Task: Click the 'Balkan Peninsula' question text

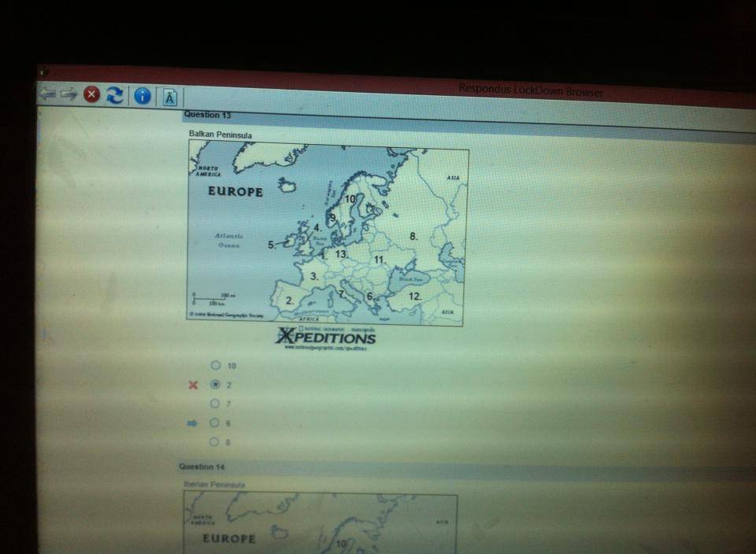Action: 220,135
